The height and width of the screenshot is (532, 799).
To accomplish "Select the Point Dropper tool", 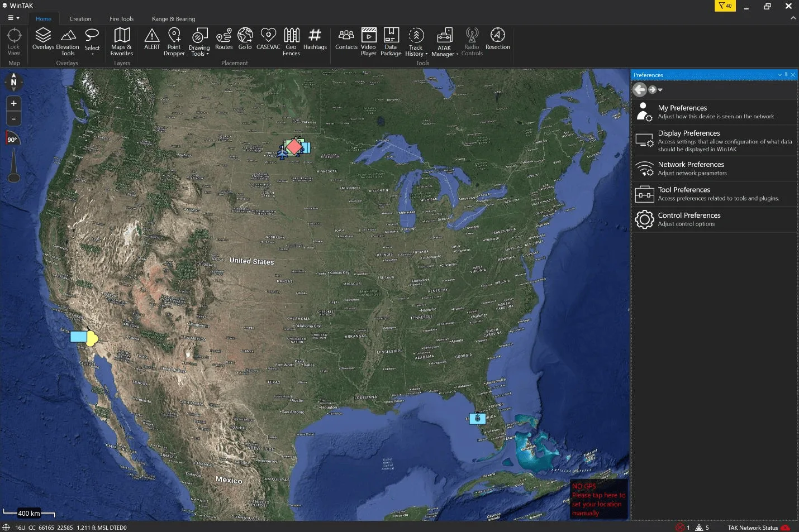I will coord(174,42).
